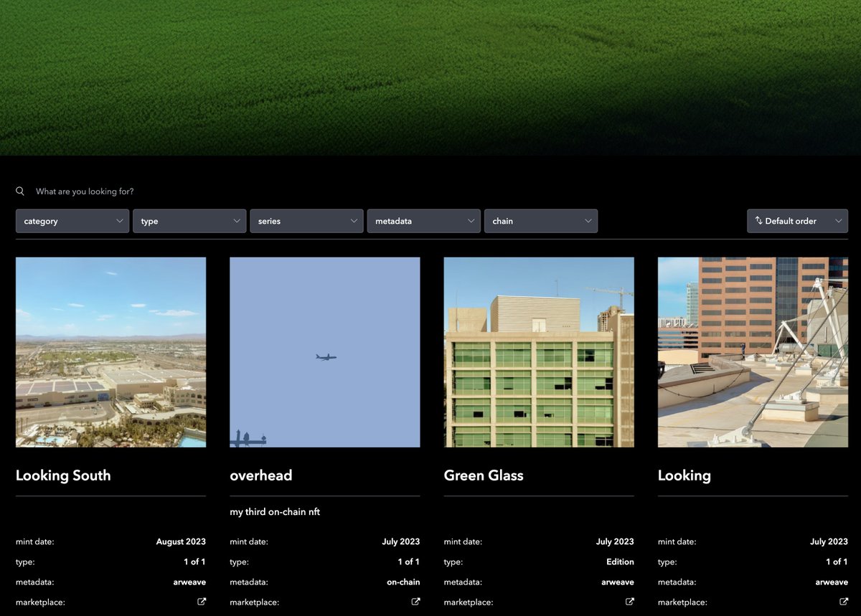Click the Looking South title
The height and width of the screenshot is (616, 861).
pyautogui.click(x=63, y=475)
